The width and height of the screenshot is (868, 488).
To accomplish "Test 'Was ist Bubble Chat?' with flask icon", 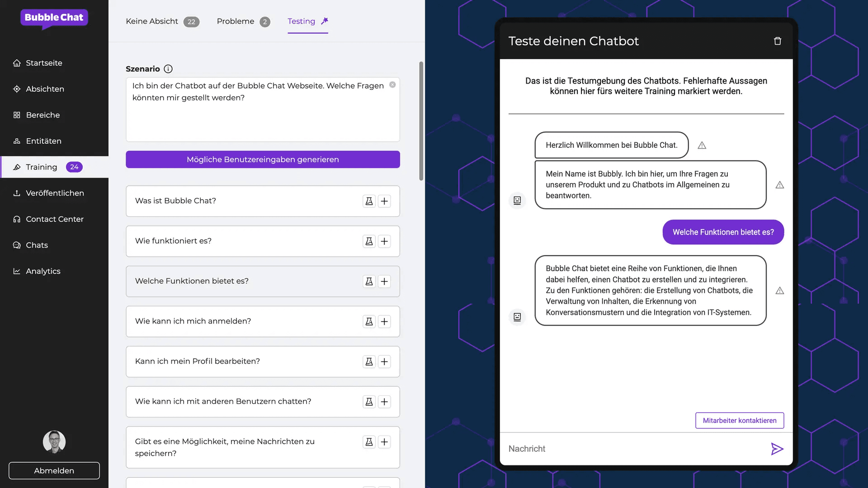I will click(369, 201).
